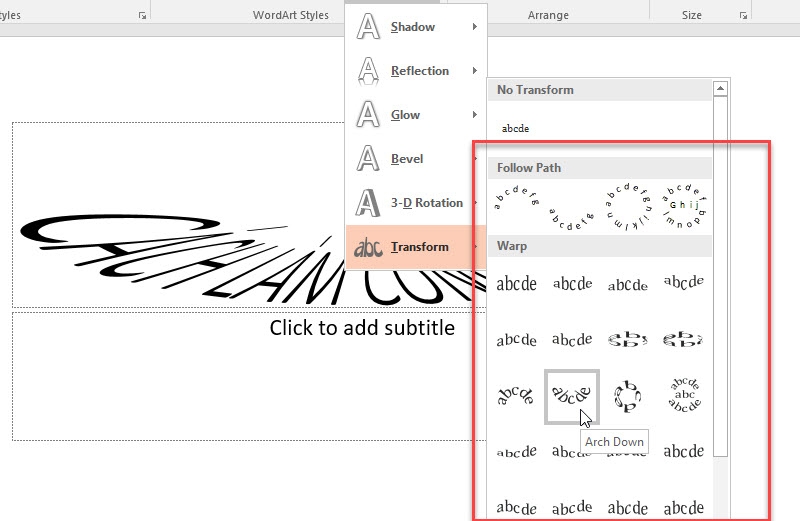
Task: Apply the Chevron Up warp effect
Action: (516, 340)
